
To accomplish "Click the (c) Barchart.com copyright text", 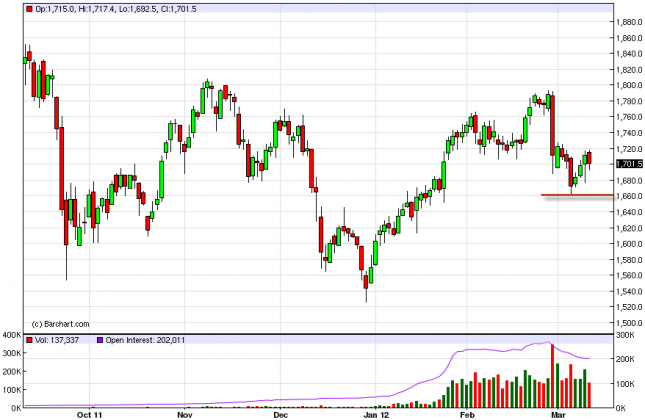I will pos(60,322).
